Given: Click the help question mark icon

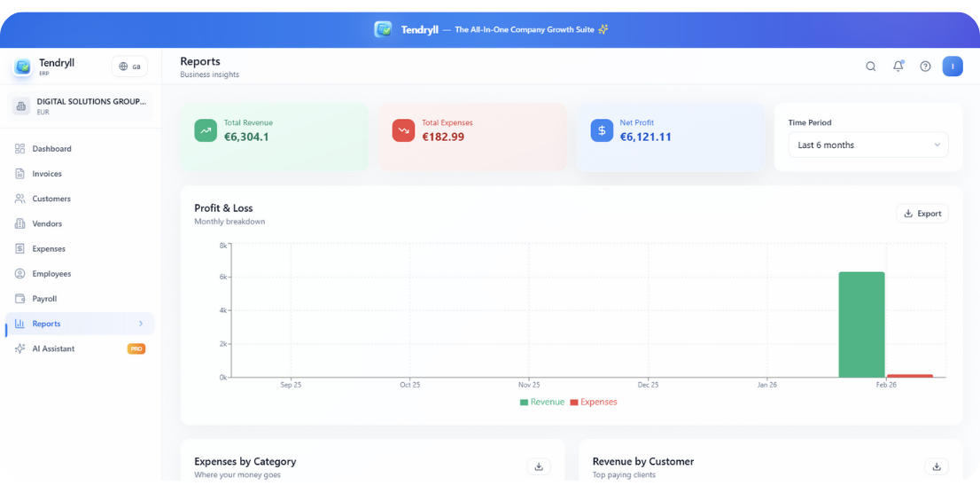Looking at the screenshot, I should [x=925, y=67].
